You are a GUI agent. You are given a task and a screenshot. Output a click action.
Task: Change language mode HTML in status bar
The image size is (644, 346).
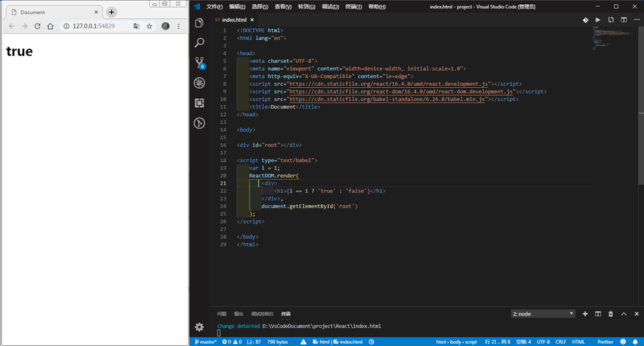click(578, 342)
